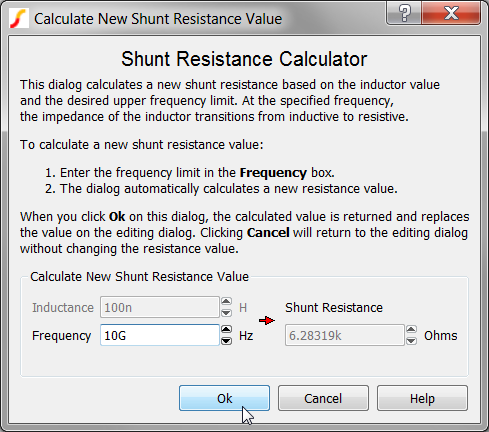Click the SIMetrix app icon in title bar
Image resolution: width=489 pixels, height=432 pixels.
click(x=19, y=19)
